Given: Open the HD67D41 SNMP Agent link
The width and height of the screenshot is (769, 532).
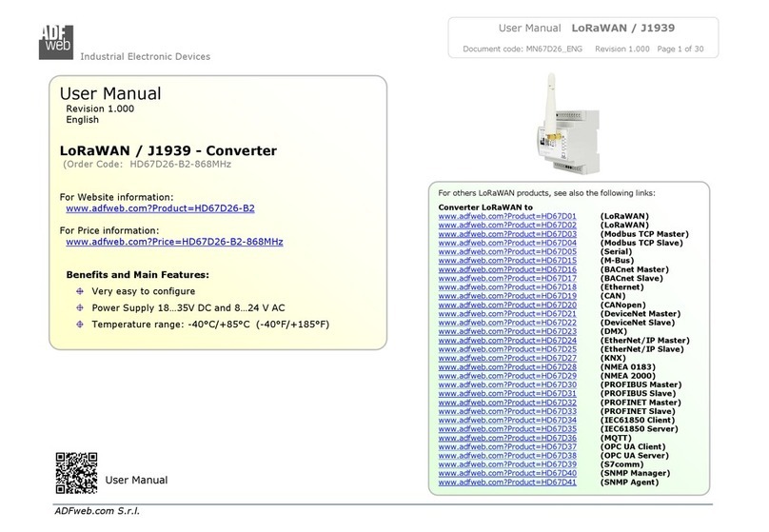Looking at the screenshot, I should point(507,482).
